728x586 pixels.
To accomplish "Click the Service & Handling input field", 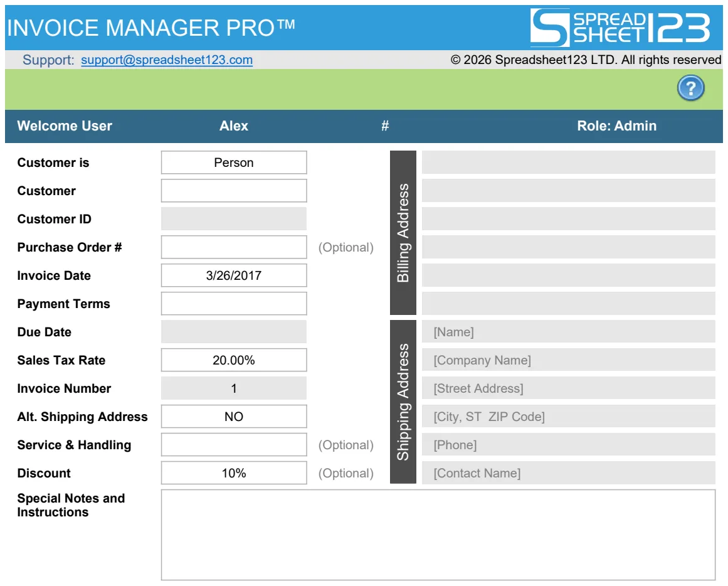I will pos(234,445).
